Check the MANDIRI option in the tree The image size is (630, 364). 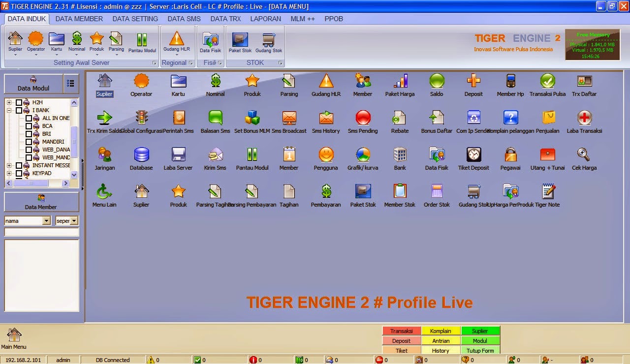29,142
